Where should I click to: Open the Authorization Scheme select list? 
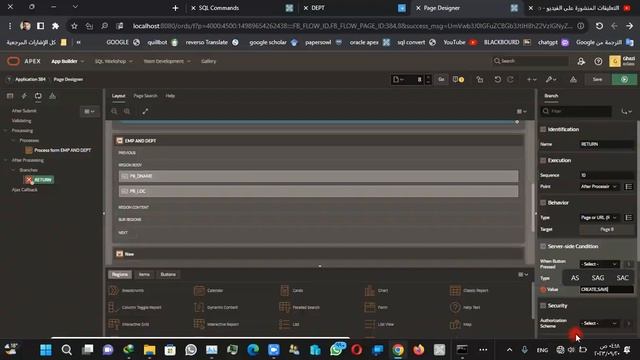(599, 323)
